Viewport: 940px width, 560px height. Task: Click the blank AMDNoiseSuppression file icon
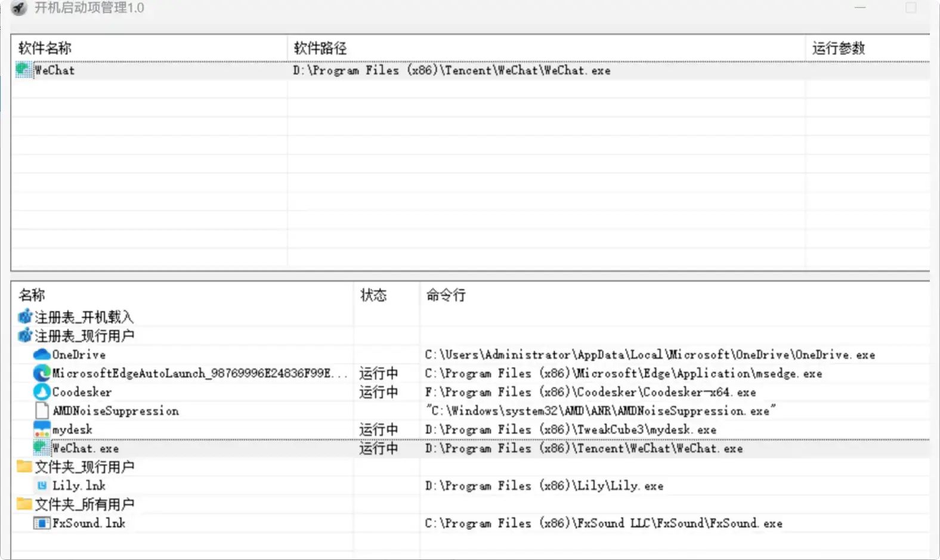pos(41,411)
